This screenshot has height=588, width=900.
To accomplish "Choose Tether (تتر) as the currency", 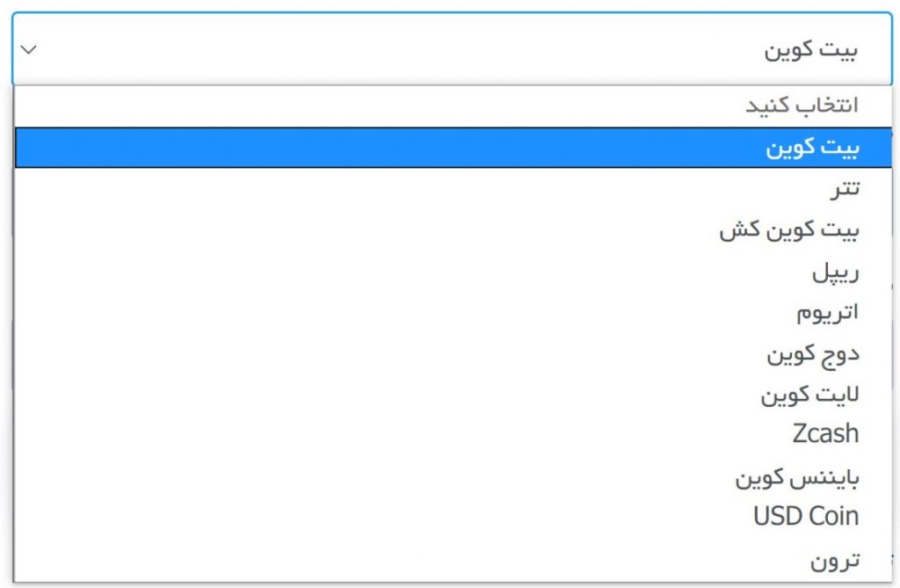I will pyautogui.click(x=453, y=188).
